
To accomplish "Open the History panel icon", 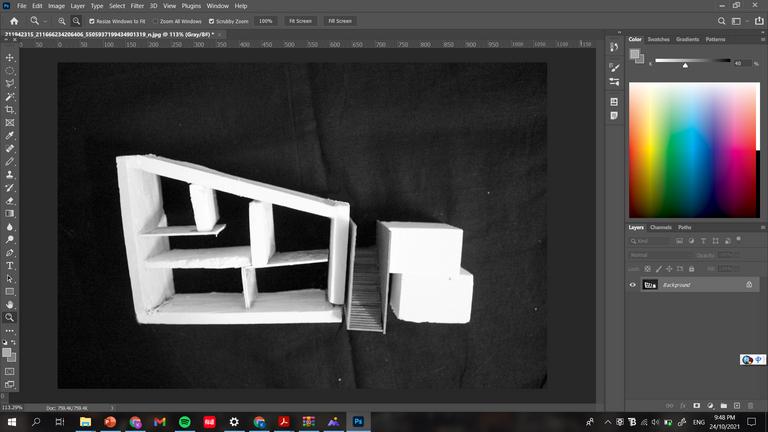I will (614, 47).
